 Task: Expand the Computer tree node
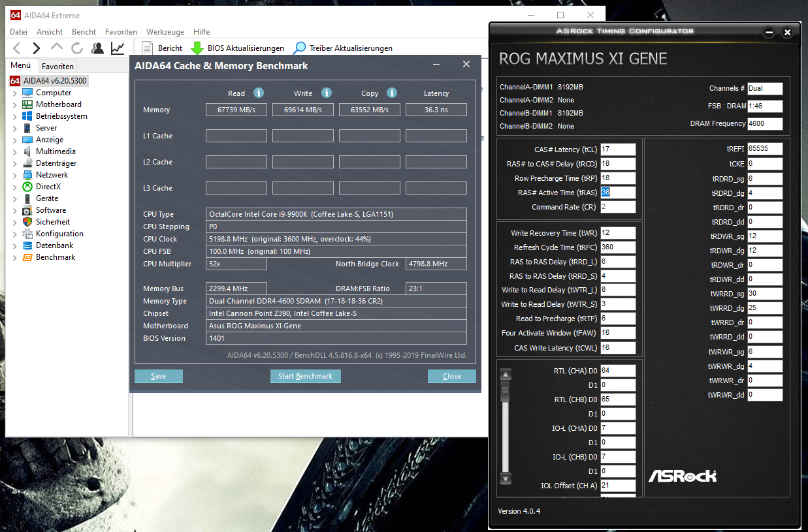pos(15,93)
